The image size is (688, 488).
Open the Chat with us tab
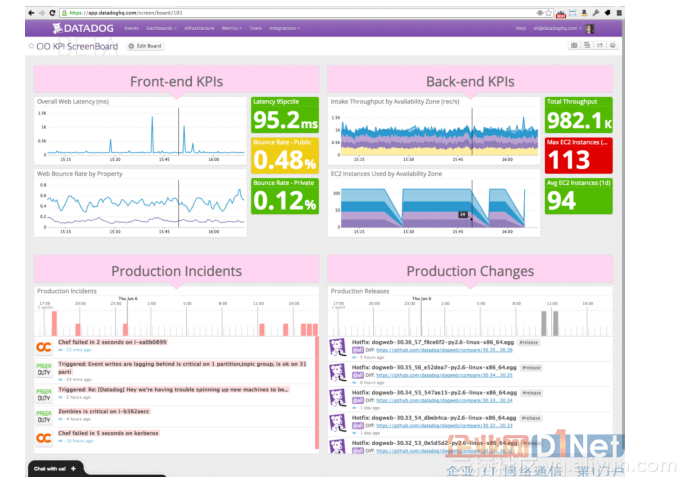tap(55, 469)
